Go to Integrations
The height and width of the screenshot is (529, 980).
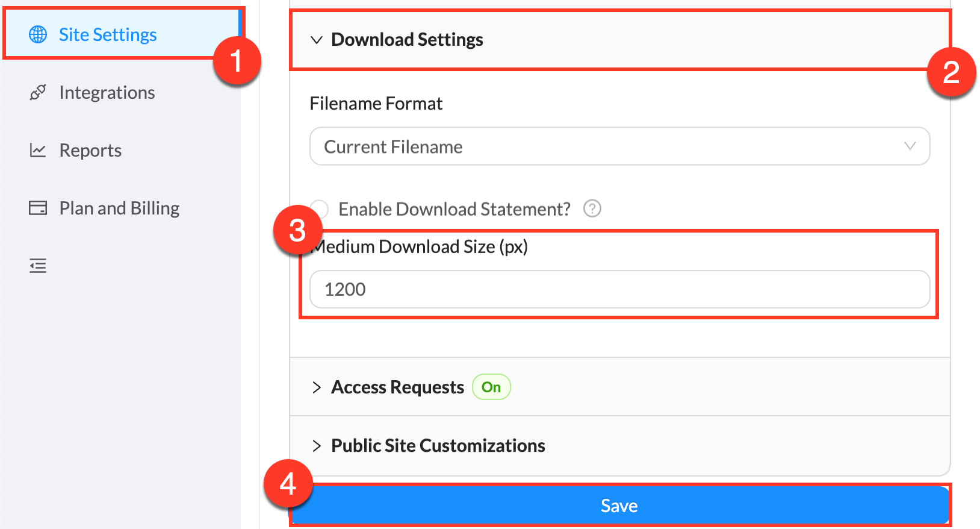tap(107, 92)
